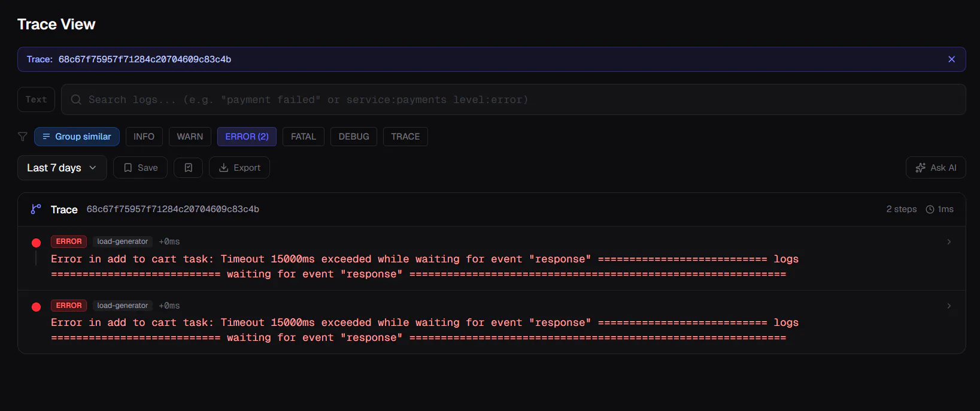
Task: Open the Last 7 days dropdown
Action: coord(62,168)
